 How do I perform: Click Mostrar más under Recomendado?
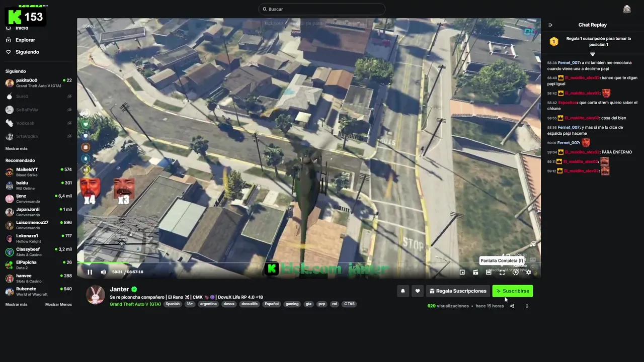click(17, 305)
